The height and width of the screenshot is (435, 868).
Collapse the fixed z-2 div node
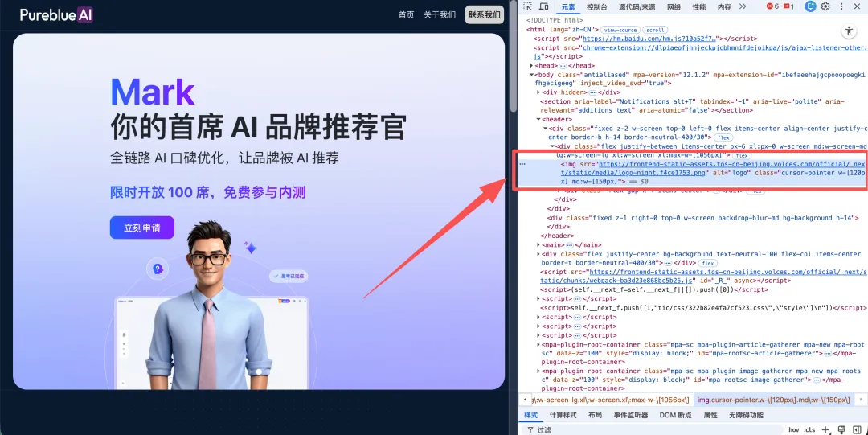click(545, 128)
